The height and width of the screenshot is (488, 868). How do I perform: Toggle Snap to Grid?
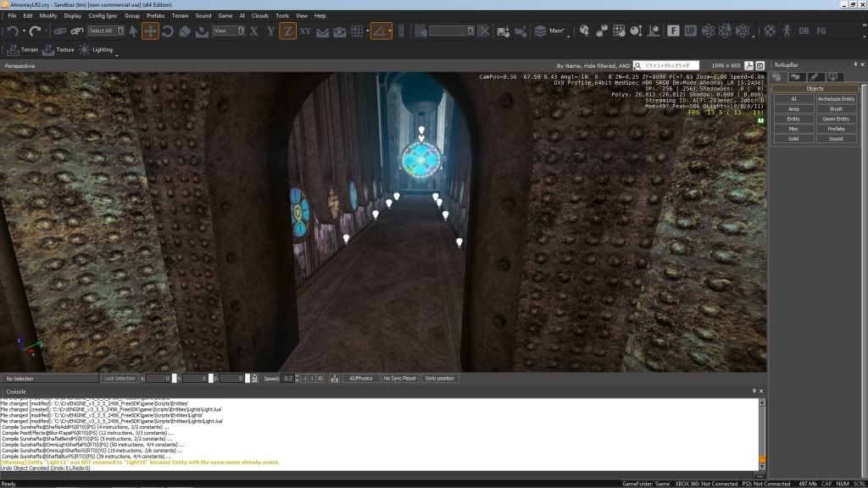click(357, 31)
